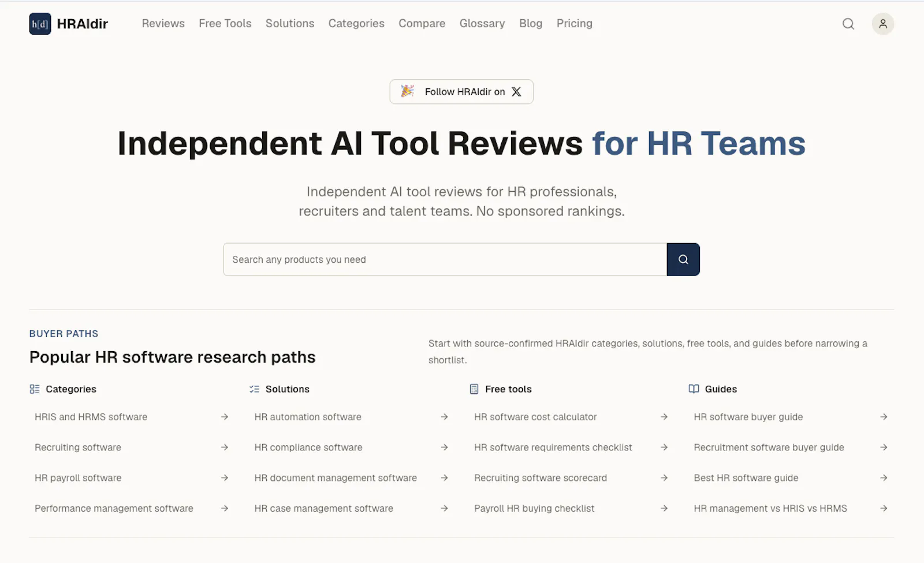The height and width of the screenshot is (563, 924).
Task: Click Popular HR software research paths heading
Action: point(173,357)
